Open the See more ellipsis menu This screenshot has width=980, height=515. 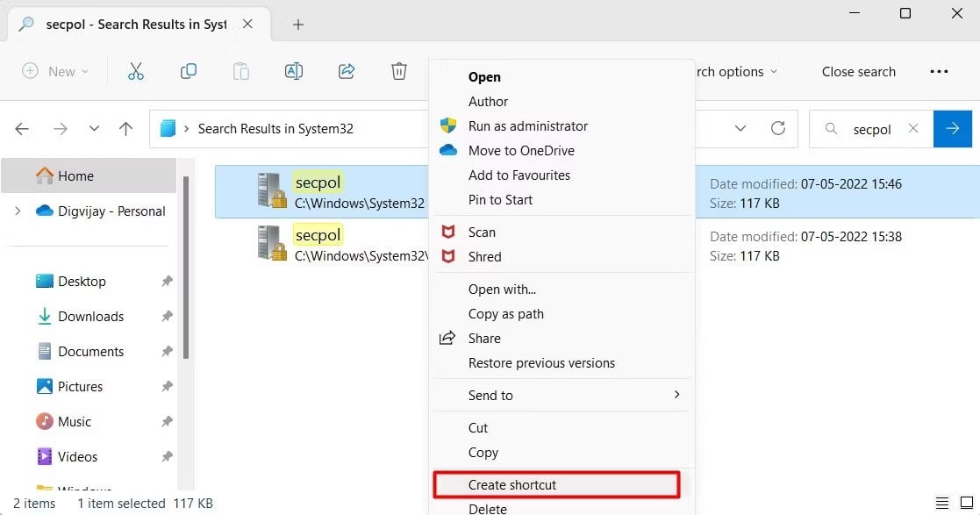[939, 72]
